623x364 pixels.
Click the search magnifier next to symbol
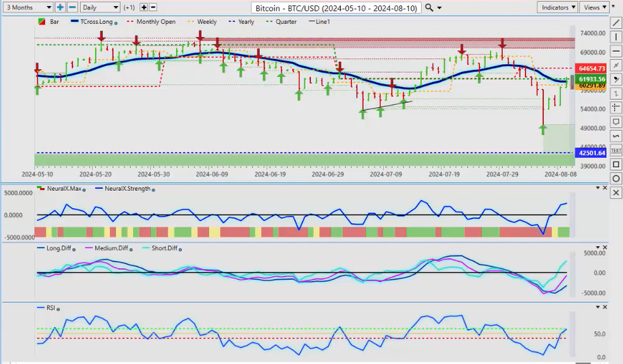pyautogui.click(x=429, y=8)
